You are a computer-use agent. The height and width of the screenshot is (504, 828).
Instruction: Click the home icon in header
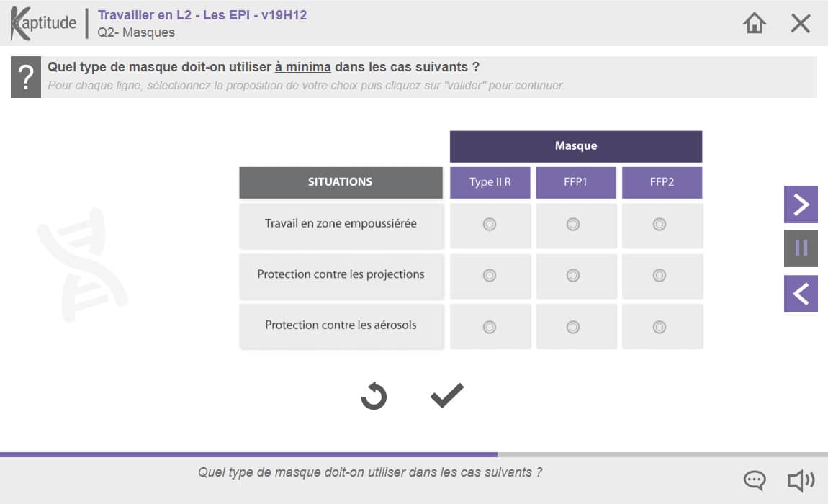click(754, 23)
